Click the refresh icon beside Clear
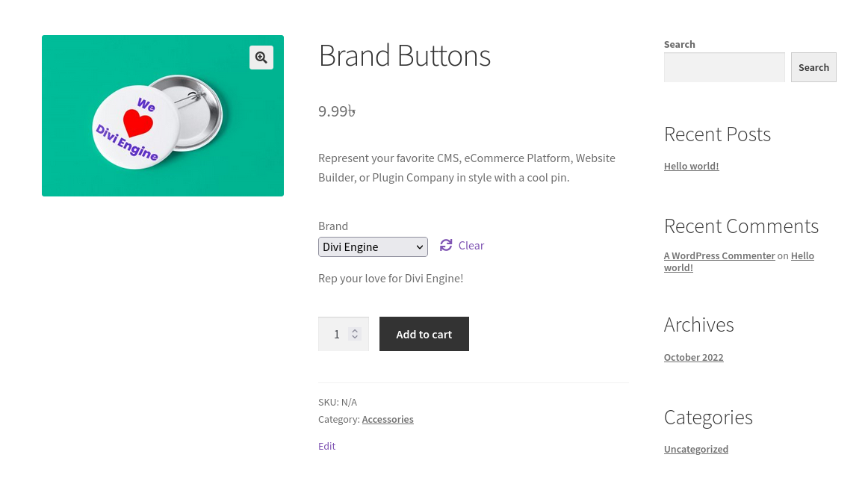The height and width of the screenshot is (490, 868). pos(446,245)
